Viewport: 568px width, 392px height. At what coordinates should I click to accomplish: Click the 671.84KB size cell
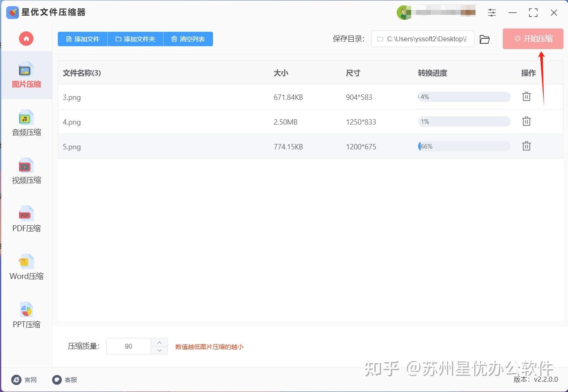point(288,97)
